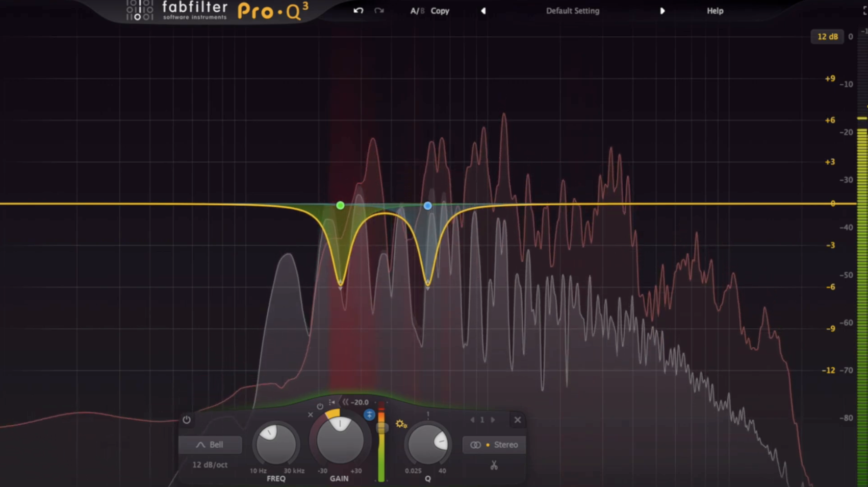The width and height of the screenshot is (868, 487).
Task: Click the 0.025 Q minimum label
Action: click(413, 471)
